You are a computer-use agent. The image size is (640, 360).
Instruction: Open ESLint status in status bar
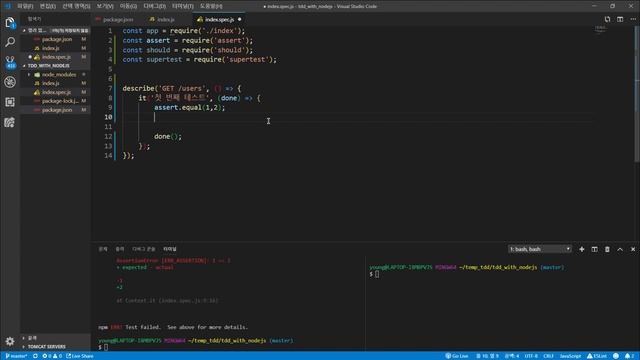pos(597,356)
